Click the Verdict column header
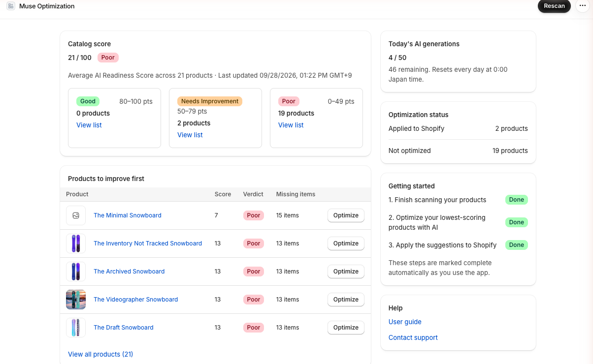The image size is (593, 364). click(253, 194)
